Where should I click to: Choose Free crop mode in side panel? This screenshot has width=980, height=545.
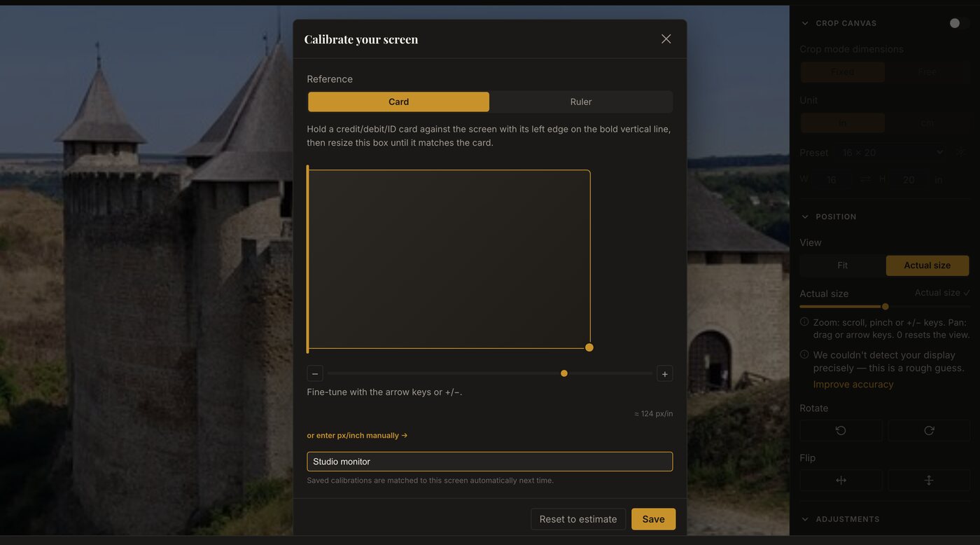pyautogui.click(x=927, y=72)
